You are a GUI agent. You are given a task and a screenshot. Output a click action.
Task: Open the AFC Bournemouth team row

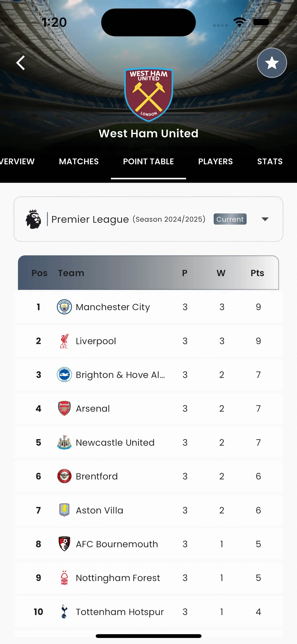point(148,544)
